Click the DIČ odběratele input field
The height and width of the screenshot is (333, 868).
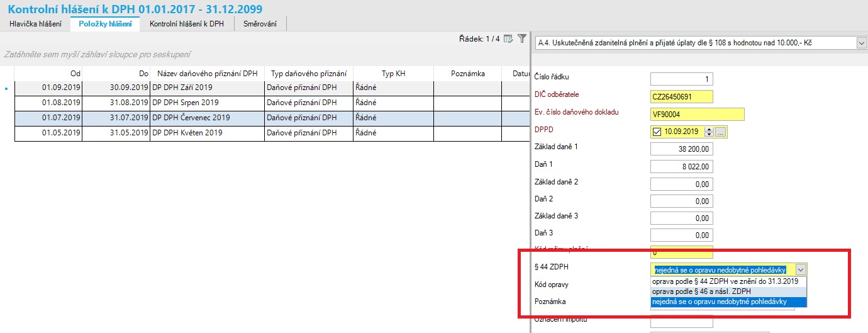[x=681, y=96]
